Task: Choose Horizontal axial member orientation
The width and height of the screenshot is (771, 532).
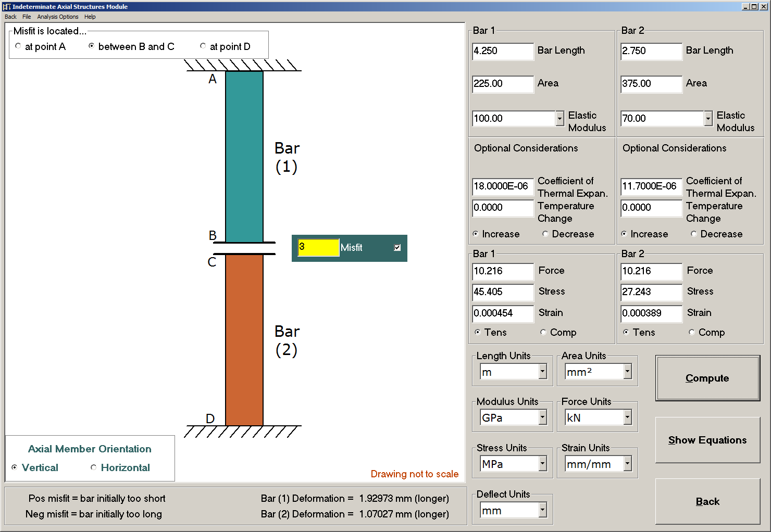Action: [94, 467]
